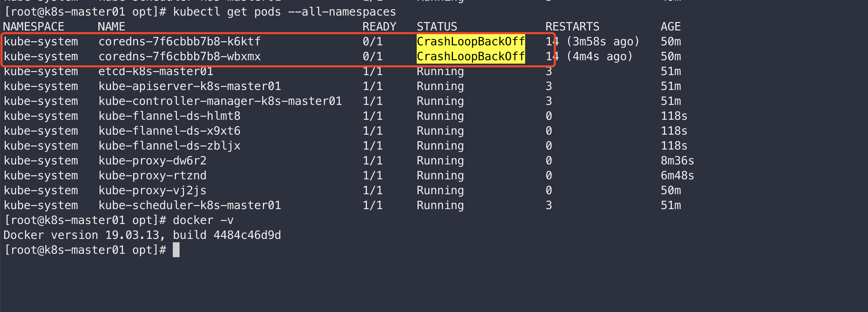Click the kube-controller-manager-k8s-master01 pod name
This screenshot has width=868, height=312.
coord(220,101)
